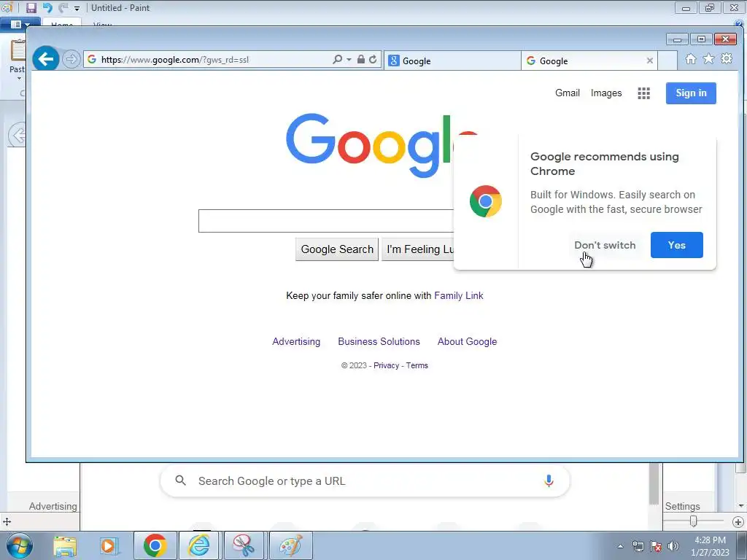
Task: Open the Business Solutions link
Action: [x=379, y=341]
